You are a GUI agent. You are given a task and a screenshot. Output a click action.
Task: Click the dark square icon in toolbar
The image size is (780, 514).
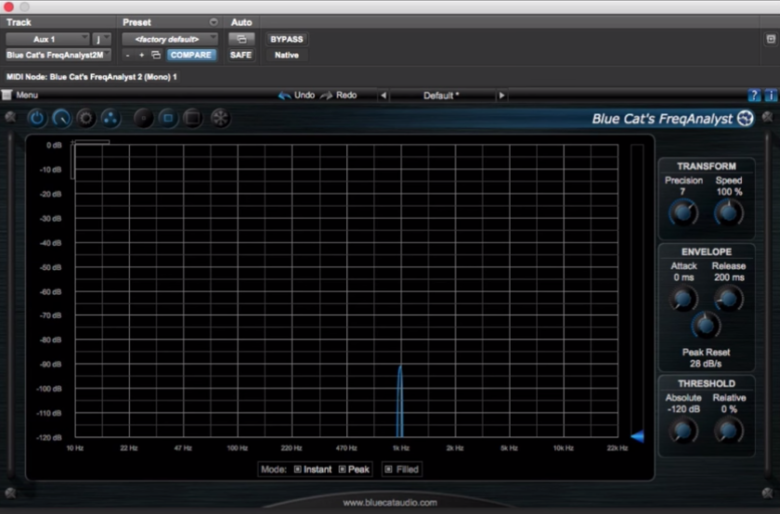pos(193,118)
